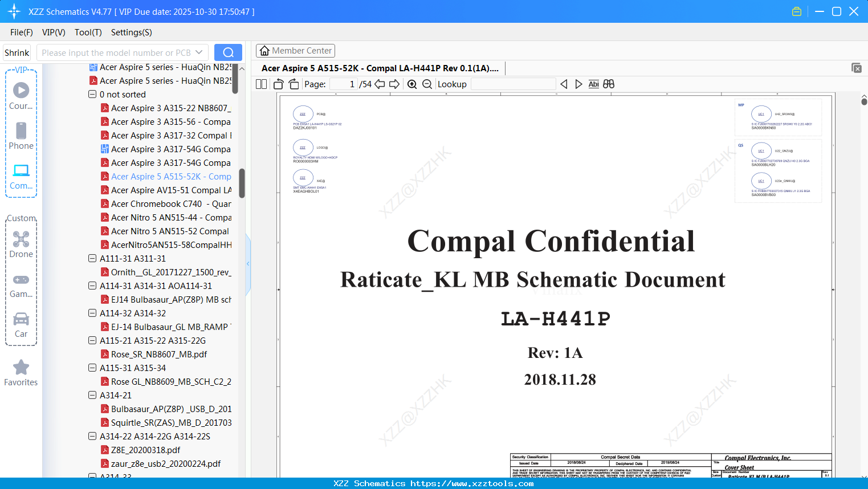Toggle two-page view layout icon
Image resolution: width=868 pixels, height=489 pixels.
coord(262,84)
